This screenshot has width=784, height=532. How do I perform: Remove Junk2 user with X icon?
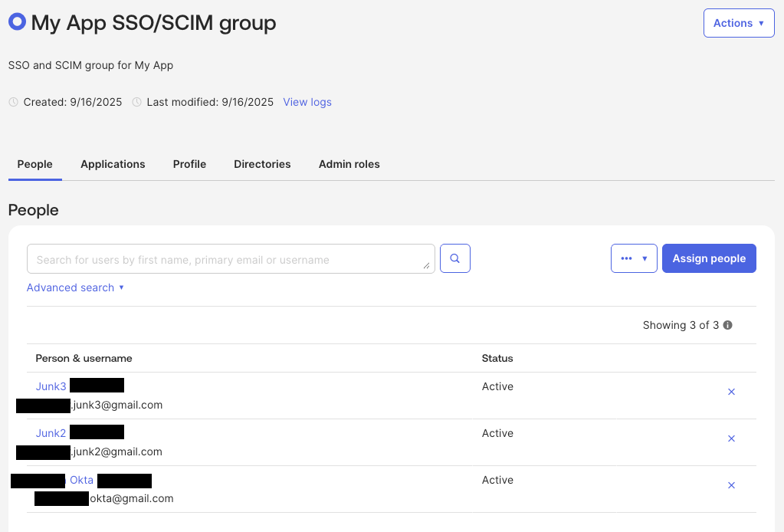731,438
